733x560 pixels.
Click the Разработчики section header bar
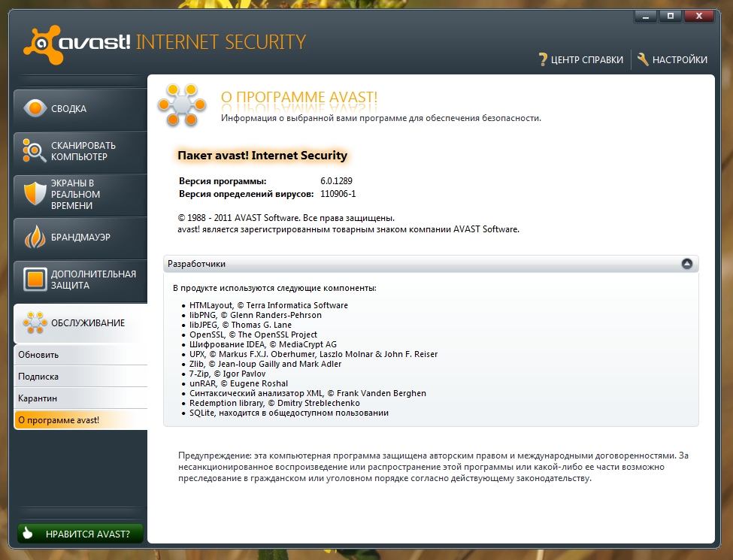(x=421, y=264)
